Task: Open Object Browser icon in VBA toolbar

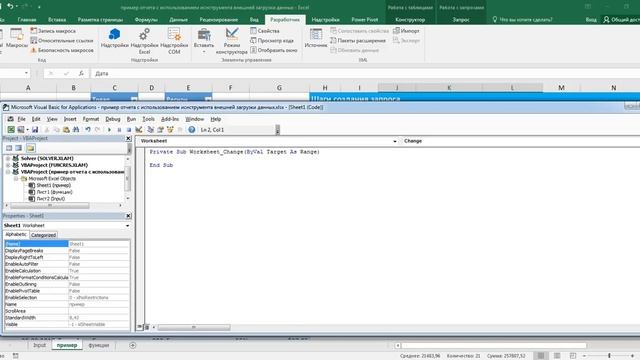Action: click(170, 130)
